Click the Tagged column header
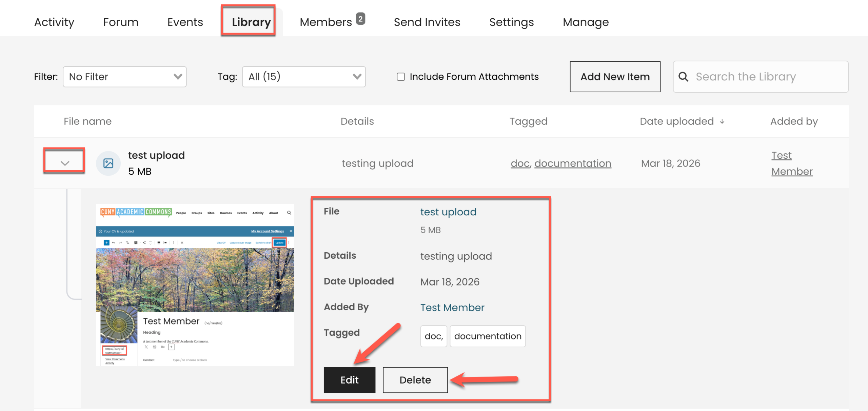868x411 pixels. pos(529,121)
